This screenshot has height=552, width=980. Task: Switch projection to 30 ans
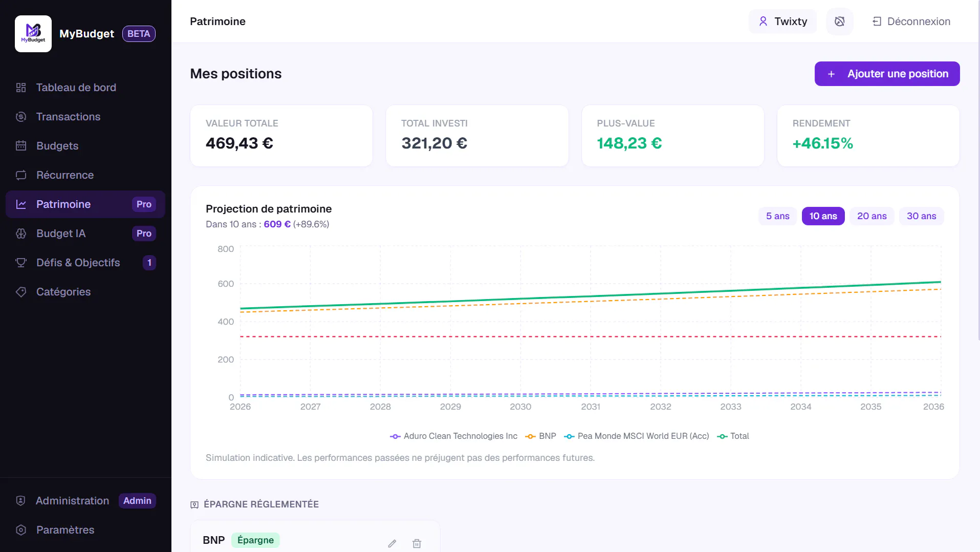[x=921, y=216]
